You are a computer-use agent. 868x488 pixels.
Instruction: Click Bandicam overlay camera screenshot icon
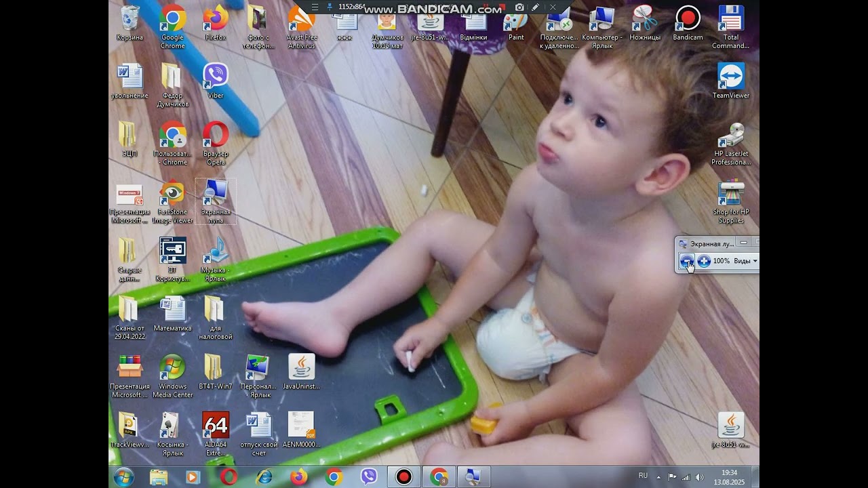click(x=519, y=7)
